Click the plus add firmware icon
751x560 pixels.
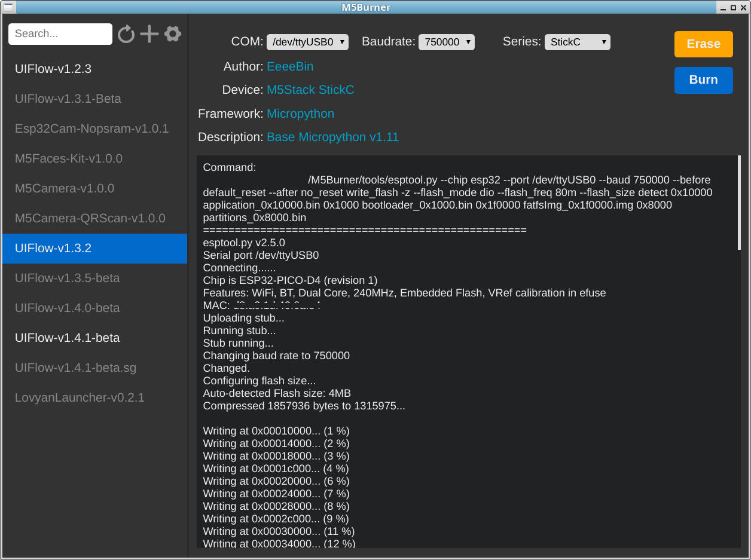(x=149, y=34)
